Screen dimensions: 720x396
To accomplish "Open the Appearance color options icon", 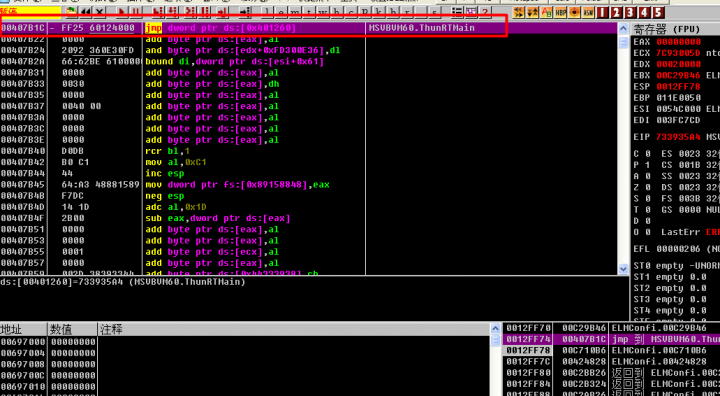I will pyautogui.click(x=472, y=12).
